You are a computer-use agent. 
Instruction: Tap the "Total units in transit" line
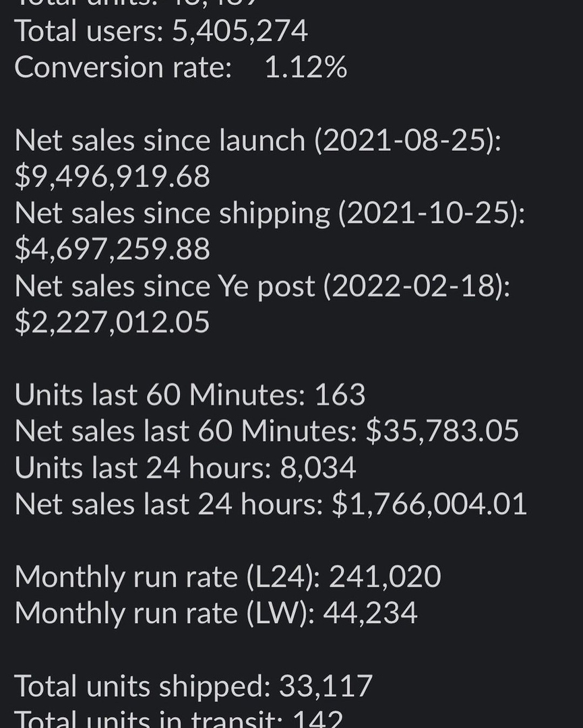[179, 718]
